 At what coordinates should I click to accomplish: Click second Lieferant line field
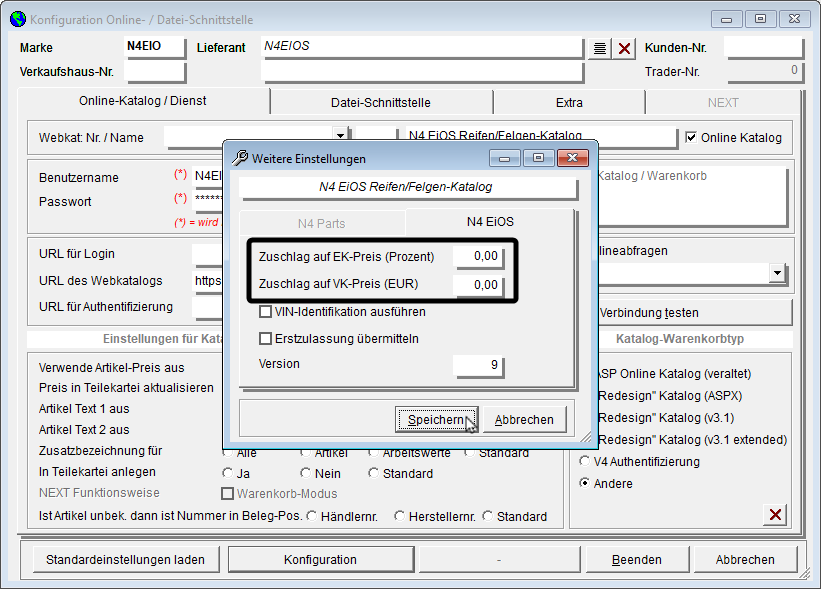(422, 72)
